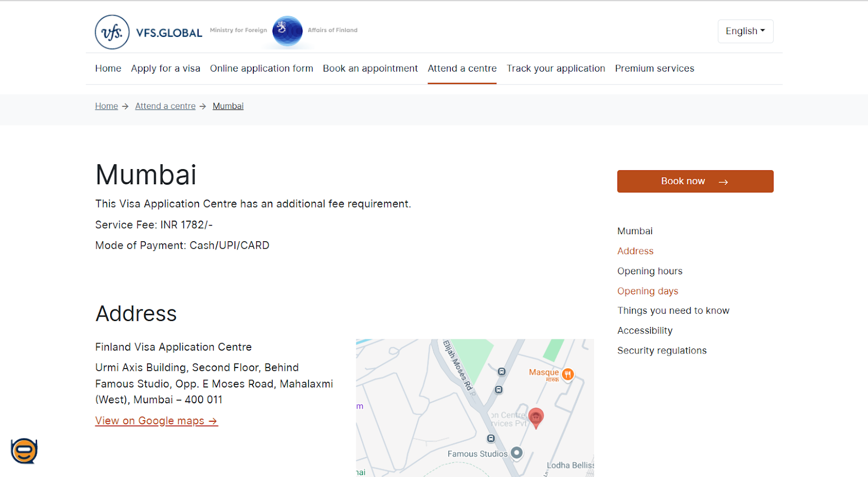Jump to Opening hours section

(x=650, y=271)
